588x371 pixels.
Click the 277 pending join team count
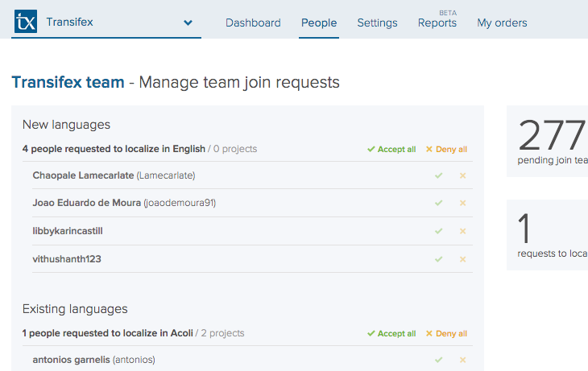point(552,135)
